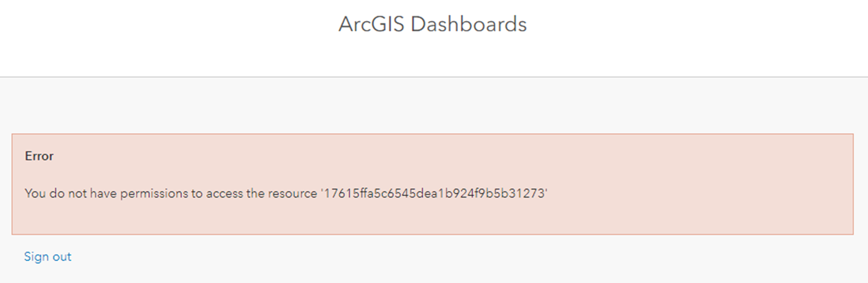Click the Sign out link
The width and height of the screenshot is (868, 283).
click(48, 257)
